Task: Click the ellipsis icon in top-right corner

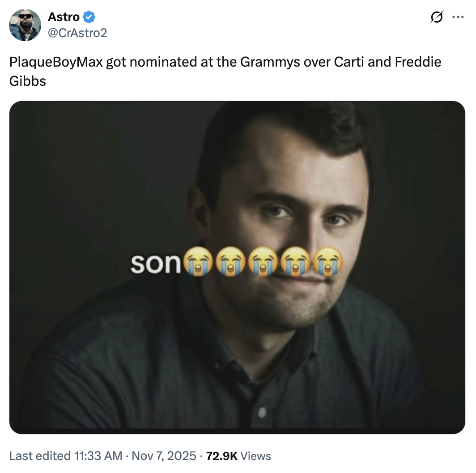Action: tap(458, 17)
